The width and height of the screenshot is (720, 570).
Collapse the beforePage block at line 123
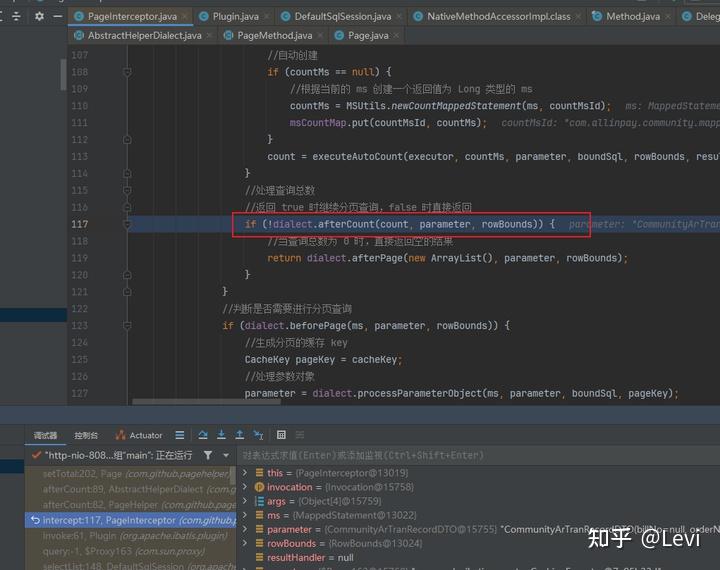tap(127, 326)
